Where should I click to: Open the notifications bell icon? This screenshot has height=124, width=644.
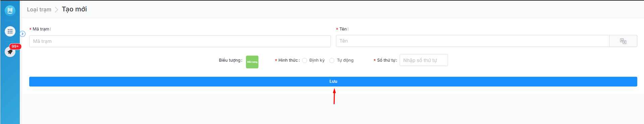coord(10,52)
